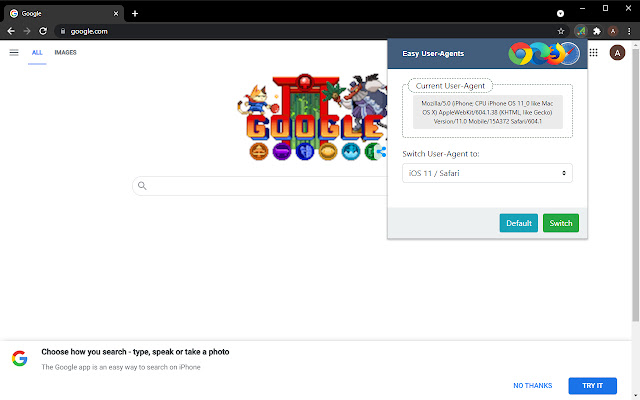Go back with the browser back arrow
This screenshot has width=640, height=400.
[11, 31]
